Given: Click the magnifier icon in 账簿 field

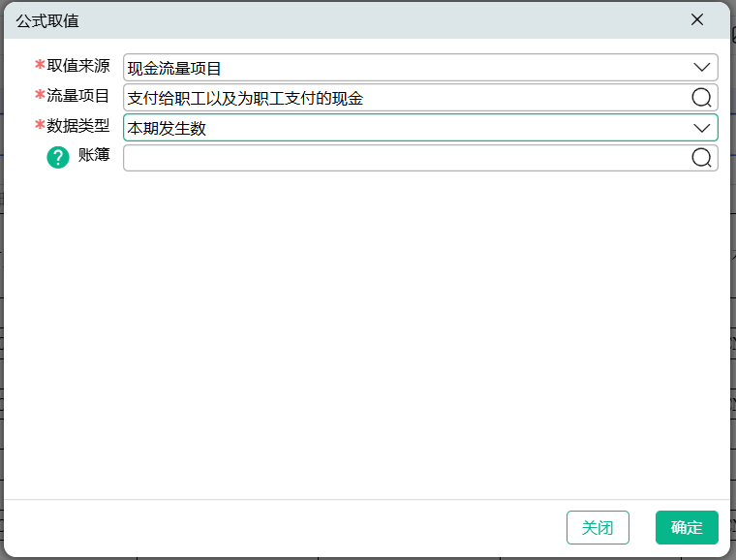Looking at the screenshot, I should [701, 158].
